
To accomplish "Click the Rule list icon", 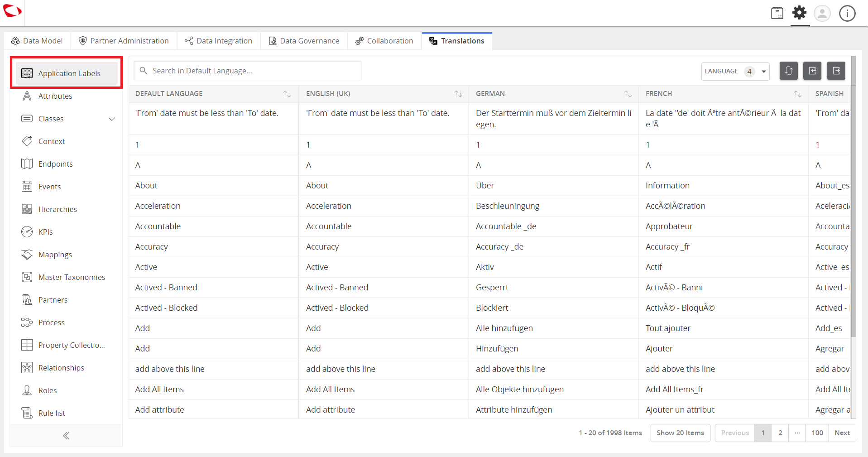I will [x=27, y=413].
